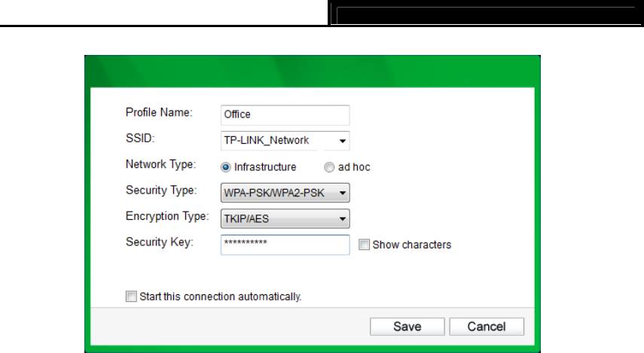The width and height of the screenshot is (644, 353).
Task: Select the ad hoc network type
Action: (329, 167)
